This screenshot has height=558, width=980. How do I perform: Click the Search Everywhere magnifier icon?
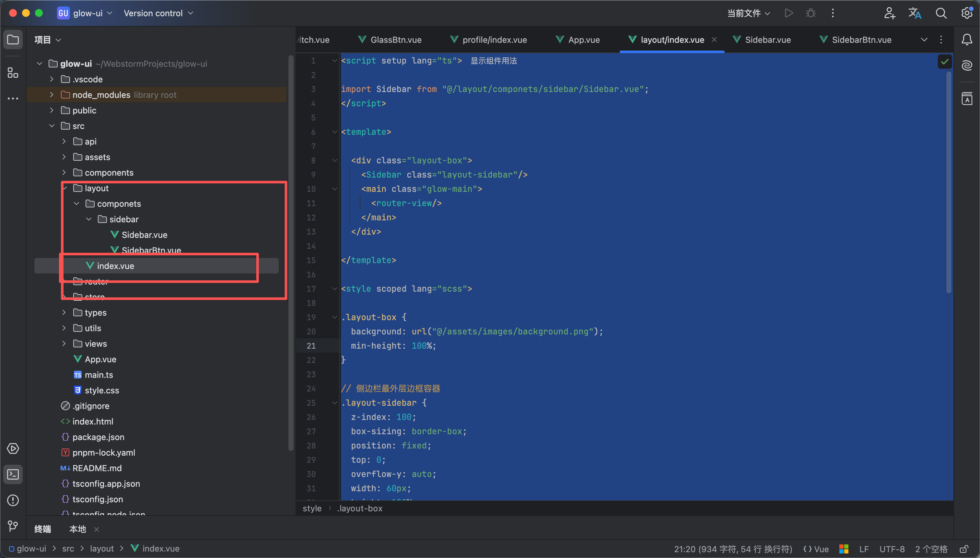[x=941, y=13]
